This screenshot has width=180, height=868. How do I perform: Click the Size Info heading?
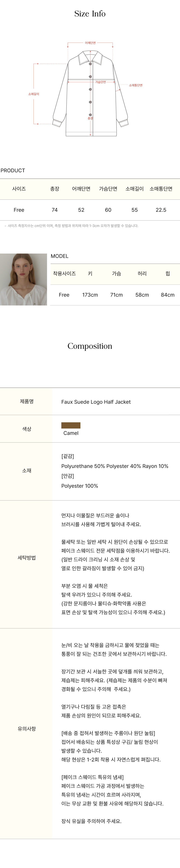[x=90, y=14]
